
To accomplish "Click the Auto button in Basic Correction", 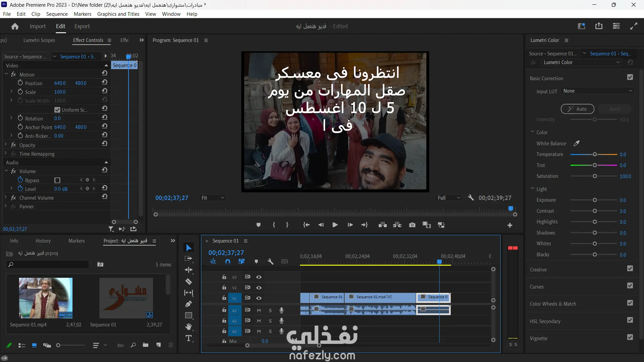I will click(577, 109).
